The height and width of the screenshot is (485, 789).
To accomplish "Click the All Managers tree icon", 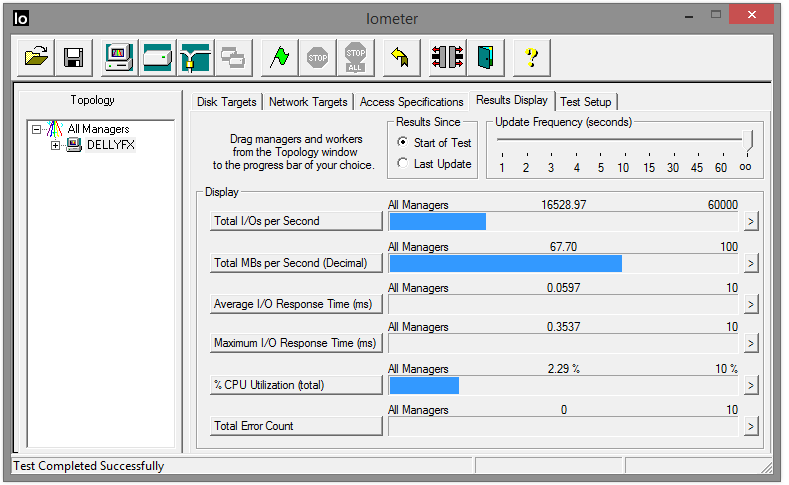I will pos(54,129).
